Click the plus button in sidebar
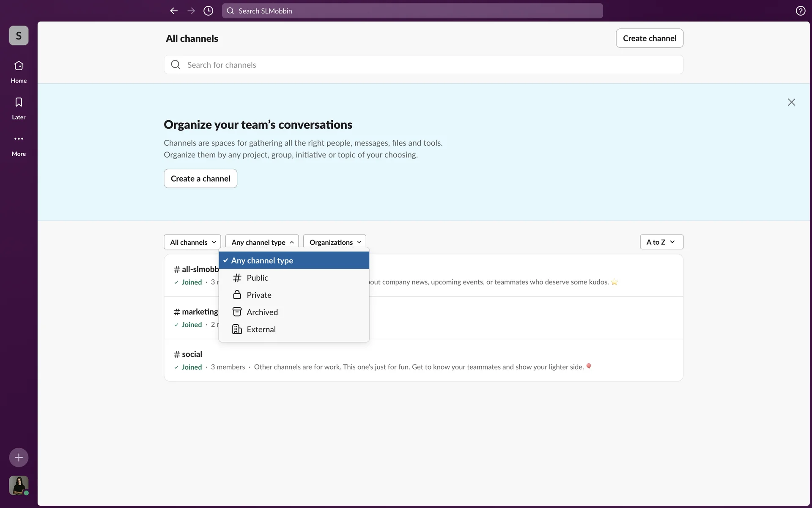The width and height of the screenshot is (812, 508). 19,457
